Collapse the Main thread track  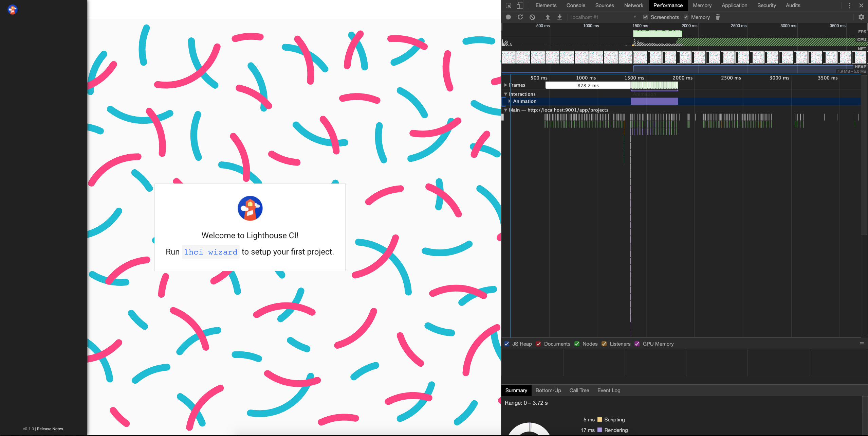click(x=506, y=110)
